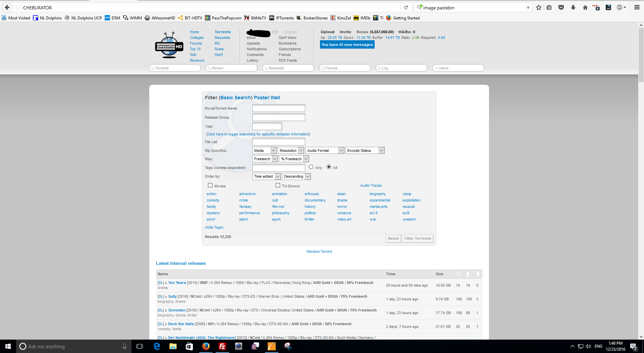Click the Torrents search box in header
This screenshot has width=644, height=353.
(175, 68)
